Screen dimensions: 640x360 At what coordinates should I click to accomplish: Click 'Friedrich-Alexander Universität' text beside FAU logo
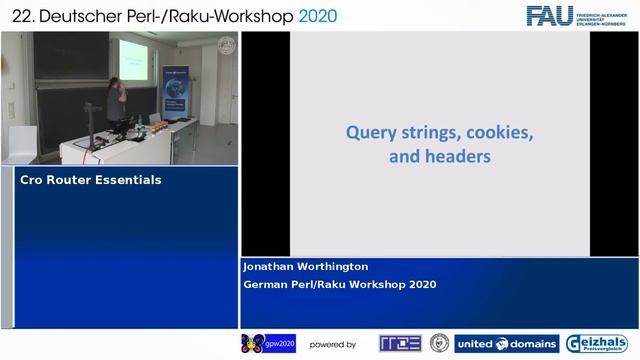click(x=602, y=20)
